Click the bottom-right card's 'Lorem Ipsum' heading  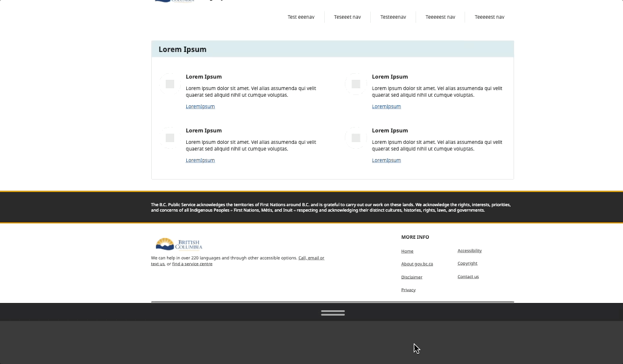click(x=390, y=131)
